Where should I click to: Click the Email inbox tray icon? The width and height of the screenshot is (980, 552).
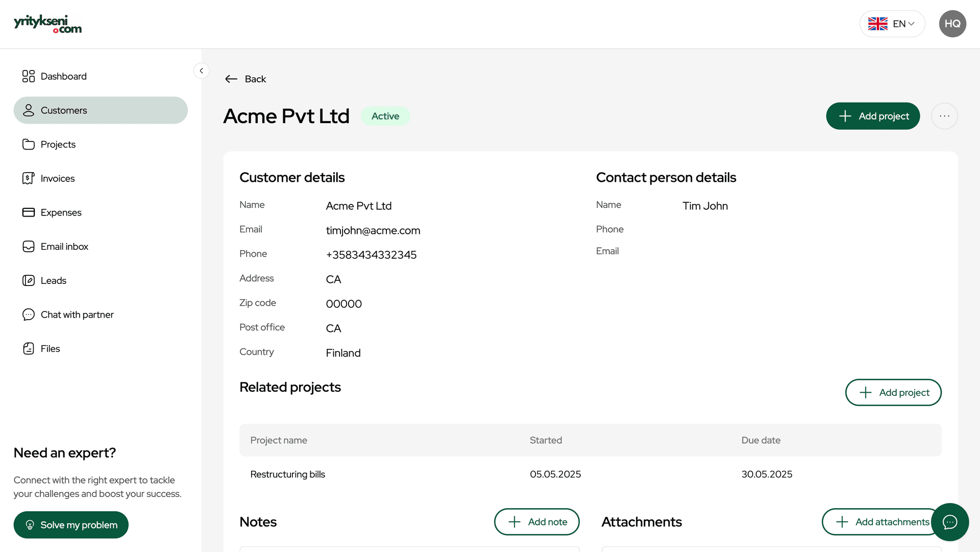tap(29, 247)
